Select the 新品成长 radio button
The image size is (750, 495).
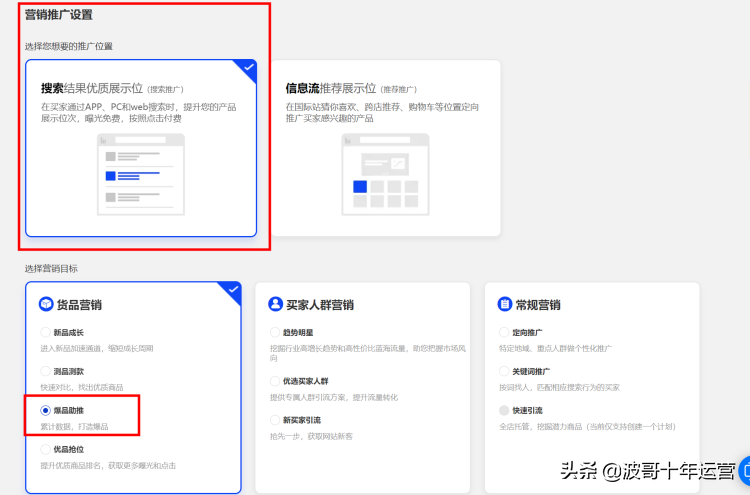pyautogui.click(x=45, y=332)
